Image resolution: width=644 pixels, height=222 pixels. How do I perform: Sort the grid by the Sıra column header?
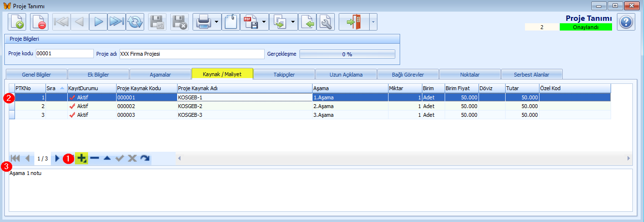(56, 88)
